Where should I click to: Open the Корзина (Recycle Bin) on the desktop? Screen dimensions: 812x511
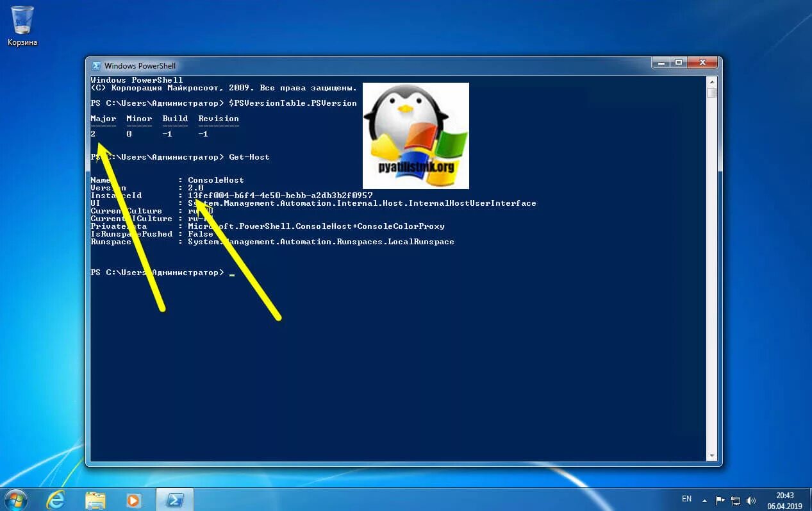[x=21, y=21]
